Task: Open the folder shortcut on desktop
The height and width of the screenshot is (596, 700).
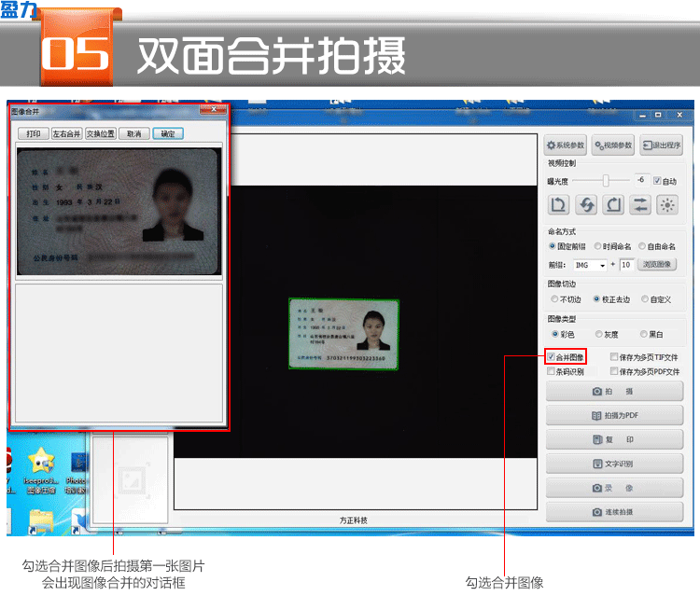Action: (x=41, y=522)
